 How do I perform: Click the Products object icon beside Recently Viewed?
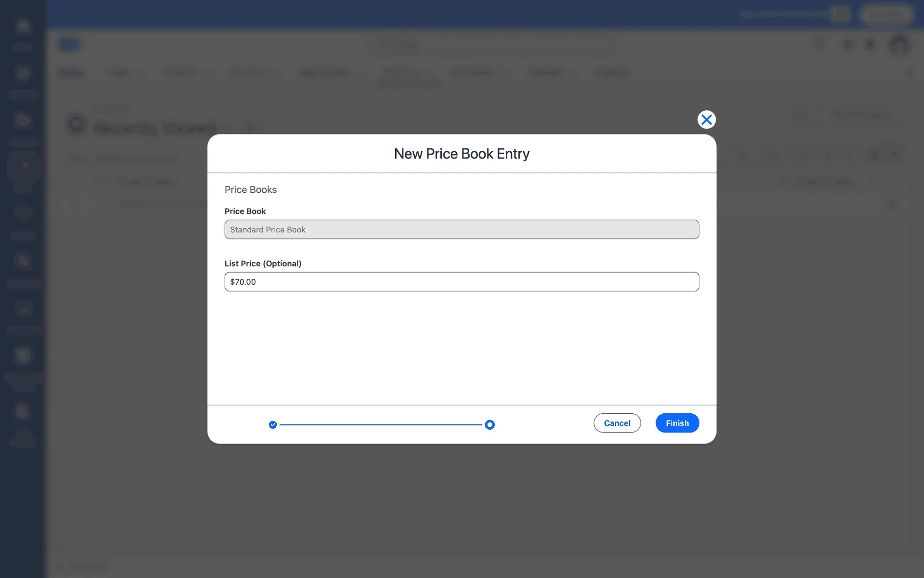coord(77,124)
